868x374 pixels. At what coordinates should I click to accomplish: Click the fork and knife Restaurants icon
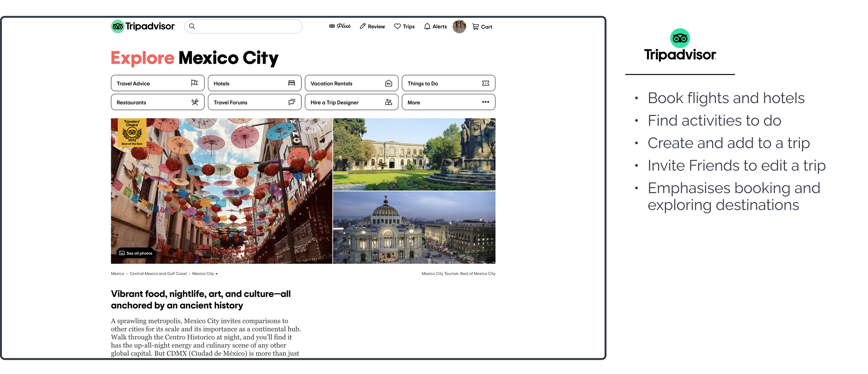coord(195,102)
